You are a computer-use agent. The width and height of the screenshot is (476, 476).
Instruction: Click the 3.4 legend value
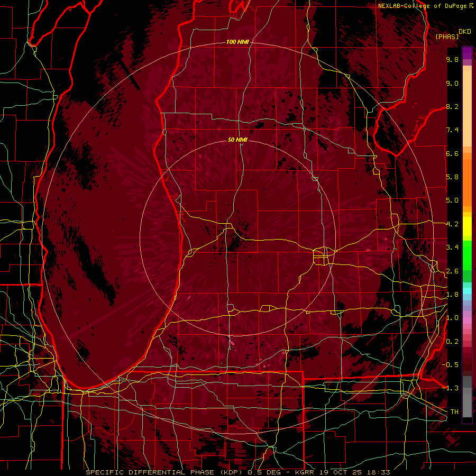[x=452, y=248]
